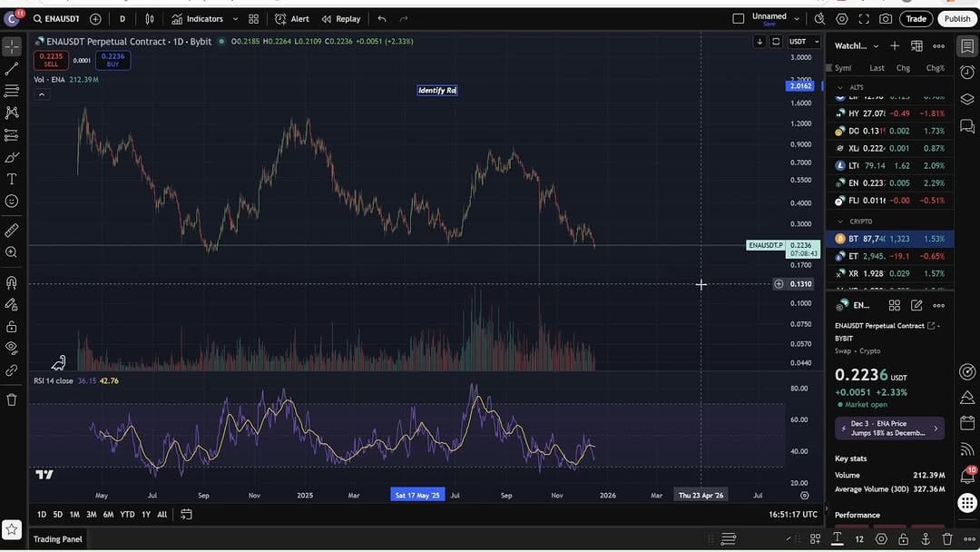This screenshot has width=980, height=552.
Task: Select the zoom in tool
Action: (11, 251)
